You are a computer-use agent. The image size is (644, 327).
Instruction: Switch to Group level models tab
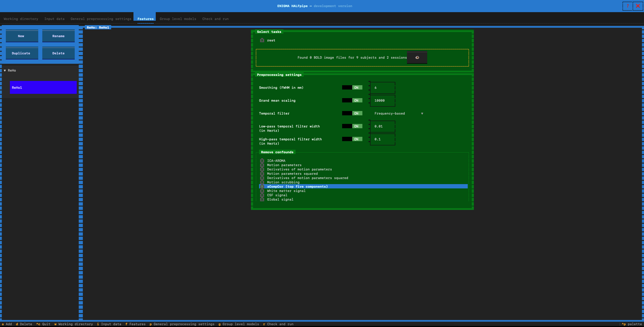click(178, 19)
